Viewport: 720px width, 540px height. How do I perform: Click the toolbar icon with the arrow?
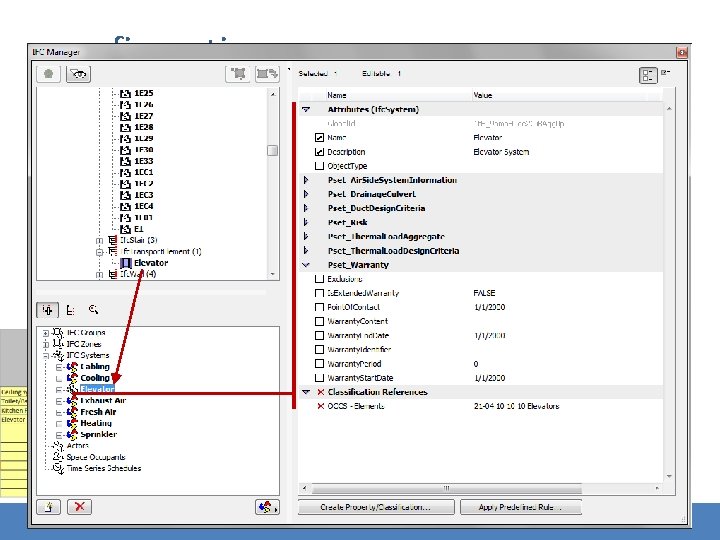(267, 74)
